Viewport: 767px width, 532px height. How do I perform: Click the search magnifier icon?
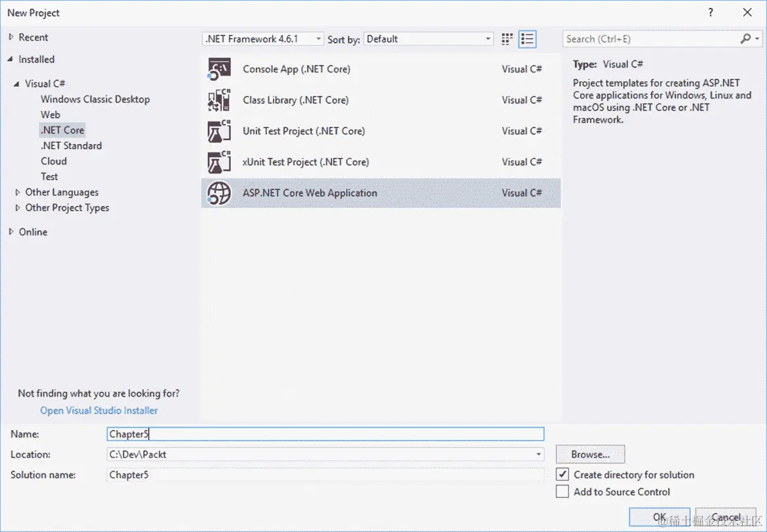pyautogui.click(x=745, y=39)
